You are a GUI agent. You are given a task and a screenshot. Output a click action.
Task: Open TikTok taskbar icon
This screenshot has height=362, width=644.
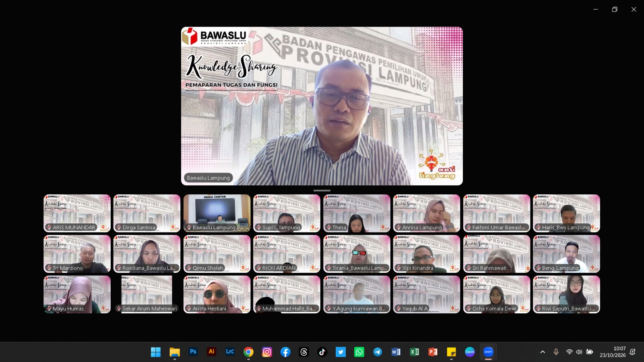pos(322,352)
